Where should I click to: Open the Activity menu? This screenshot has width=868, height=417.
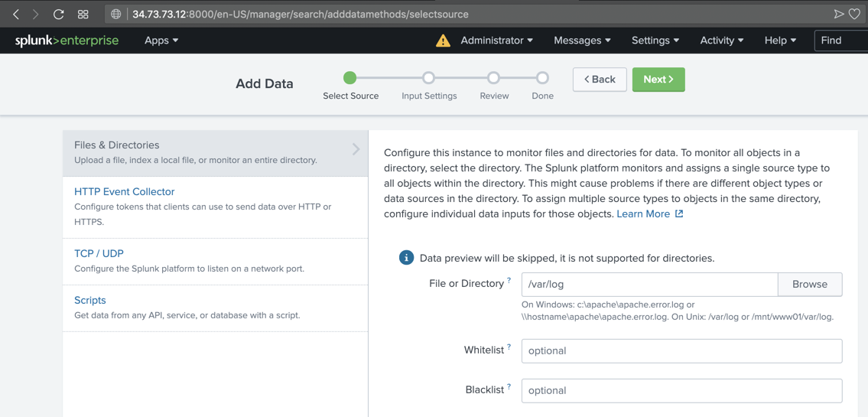[721, 41]
